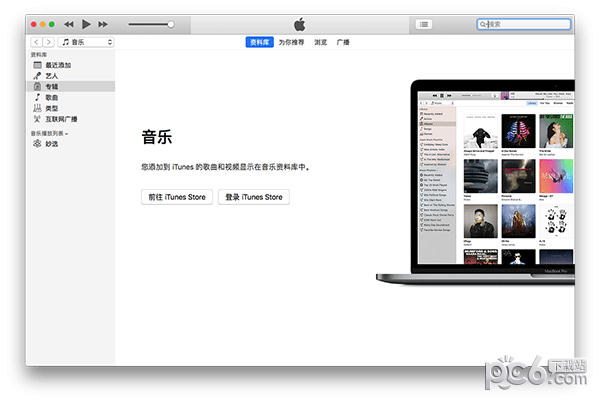Switch to the 为你推荐 tab
The image size is (600, 402).
point(291,42)
